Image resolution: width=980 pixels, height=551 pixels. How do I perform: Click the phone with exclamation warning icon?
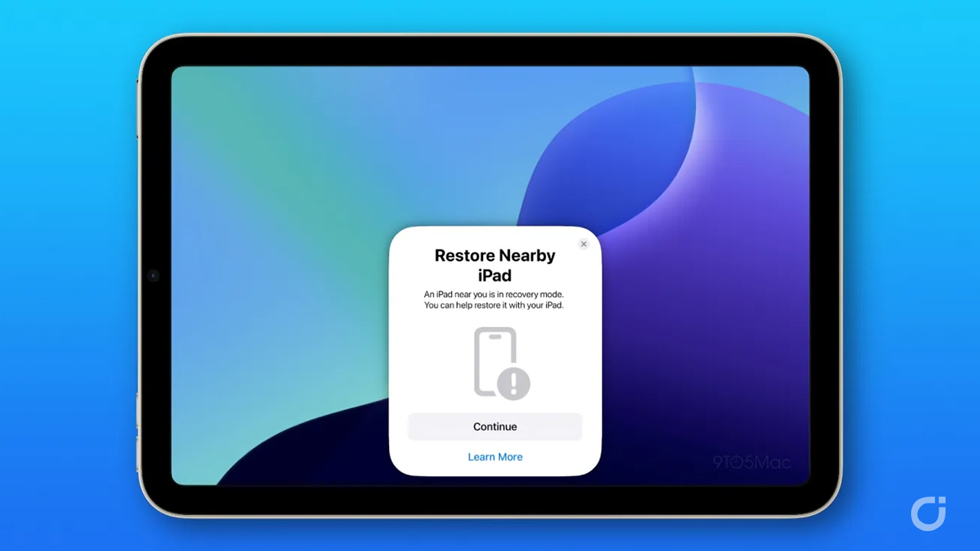pyautogui.click(x=501, y=364)
